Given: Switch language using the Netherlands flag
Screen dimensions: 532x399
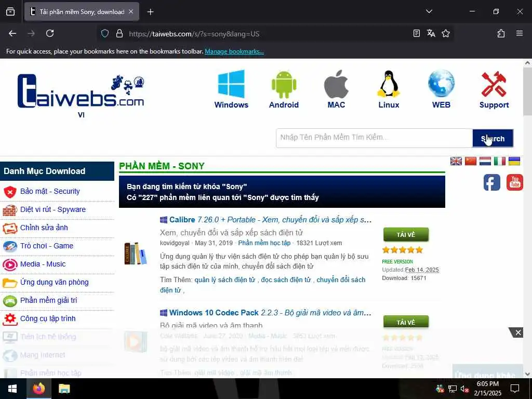Looking at the screenshot, I should [485, 161].
